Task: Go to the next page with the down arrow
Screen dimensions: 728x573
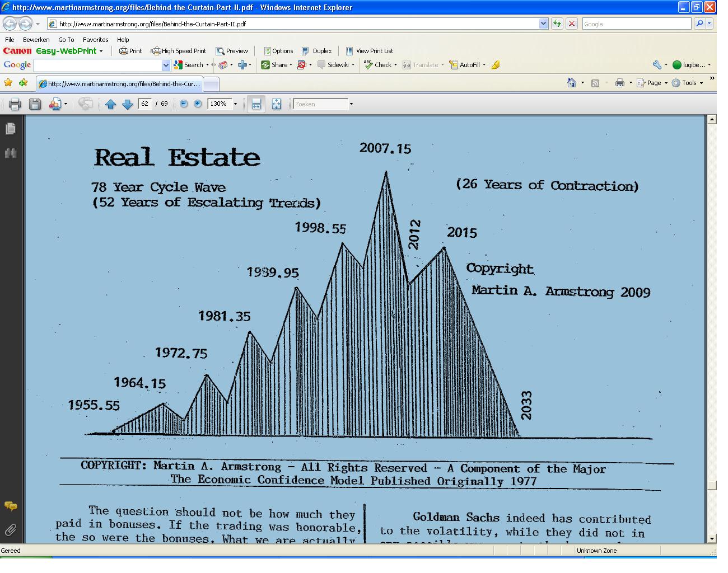Action: 127,104
